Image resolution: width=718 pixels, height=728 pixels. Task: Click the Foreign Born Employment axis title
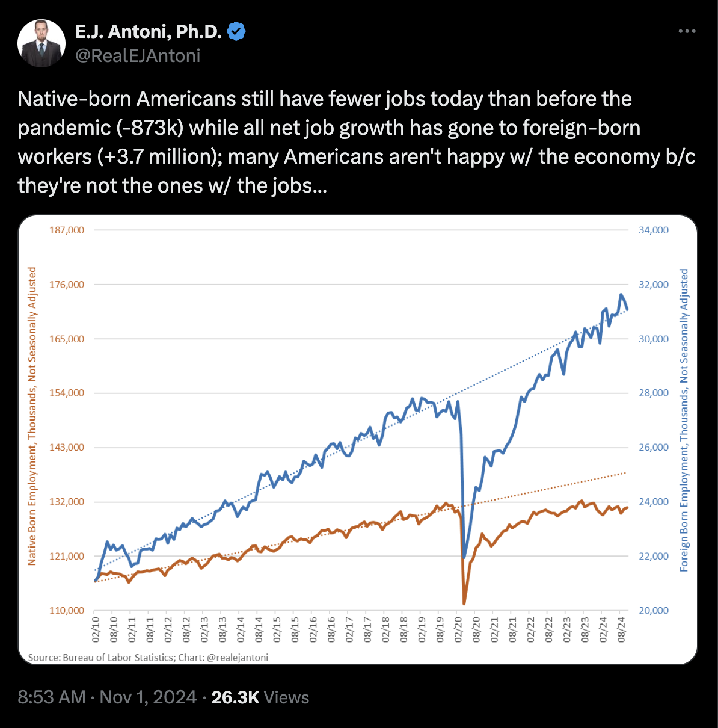point(684,420)
